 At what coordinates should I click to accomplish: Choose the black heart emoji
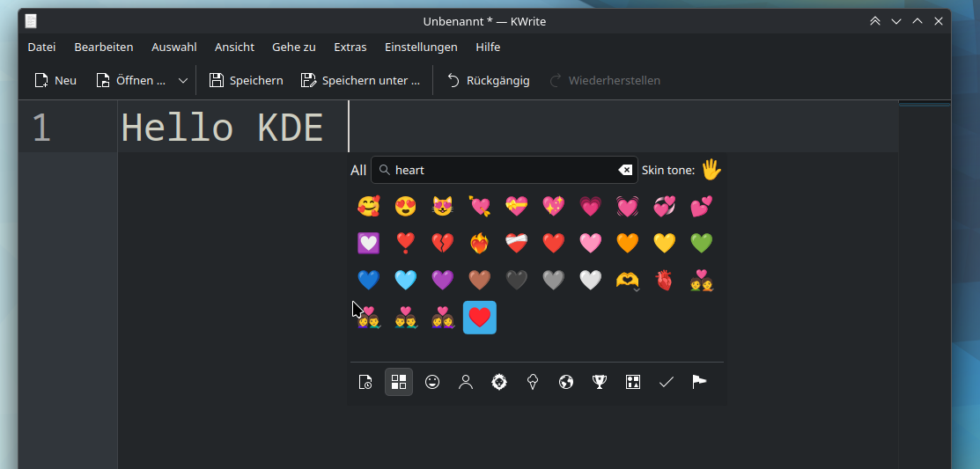click(x=517, y=281)
